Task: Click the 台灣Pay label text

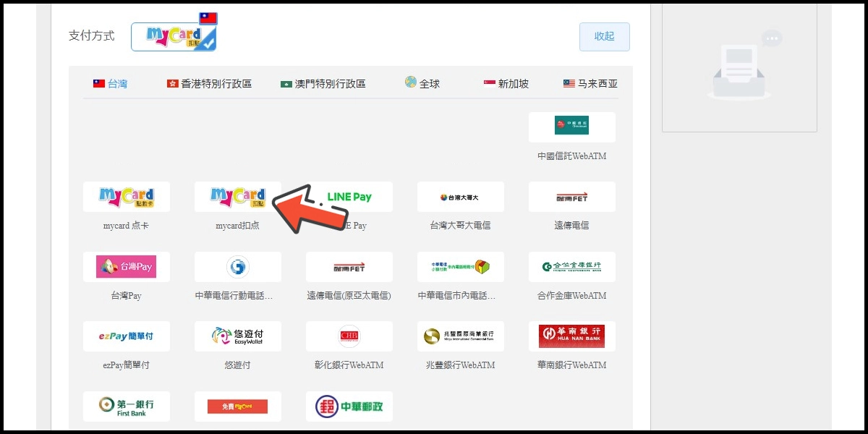Action: point(127,296)
